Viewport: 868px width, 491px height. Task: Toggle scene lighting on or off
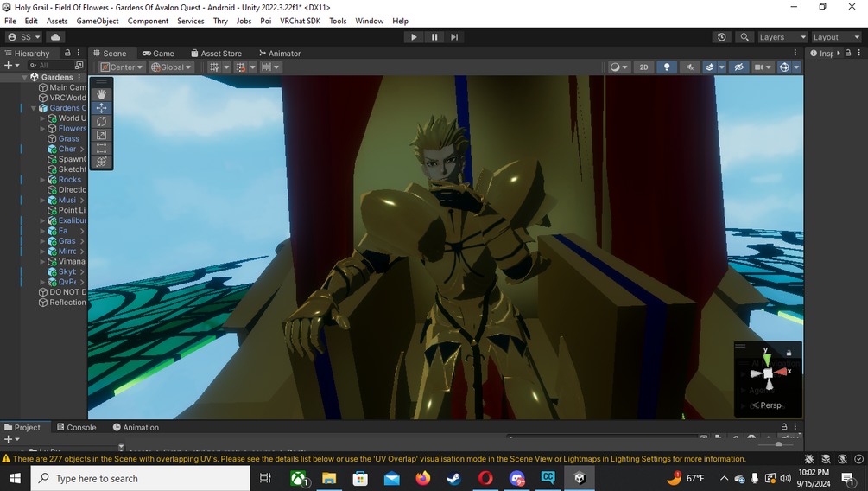pyautogui.click(x=667, y=67)
